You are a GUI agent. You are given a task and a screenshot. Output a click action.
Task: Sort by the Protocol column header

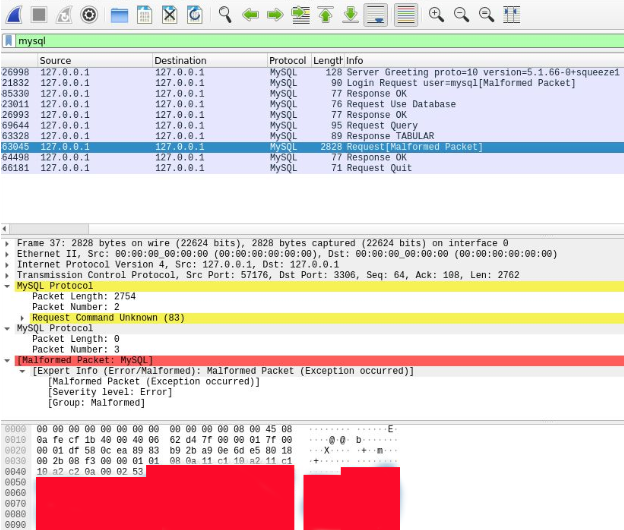pos(288,61)
